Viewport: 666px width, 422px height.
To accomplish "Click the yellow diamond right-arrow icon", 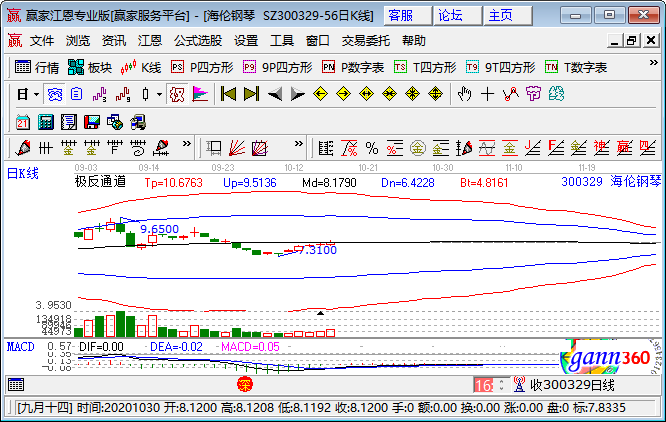I will 343,94.
